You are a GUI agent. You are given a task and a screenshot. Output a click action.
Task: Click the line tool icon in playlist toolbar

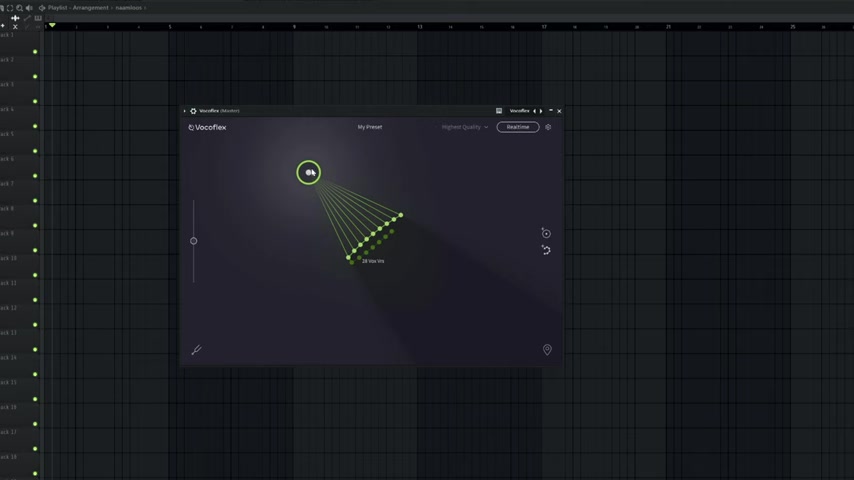(27, 18)
